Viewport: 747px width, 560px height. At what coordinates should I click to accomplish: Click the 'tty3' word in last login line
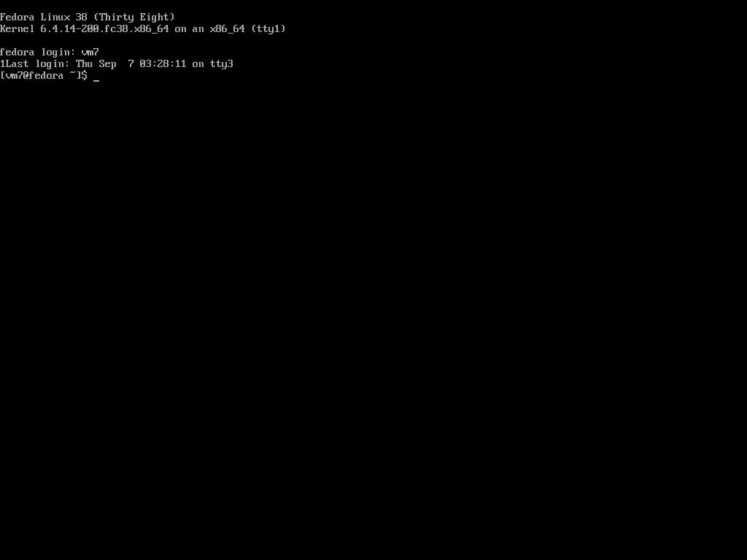tap(222, 64)
